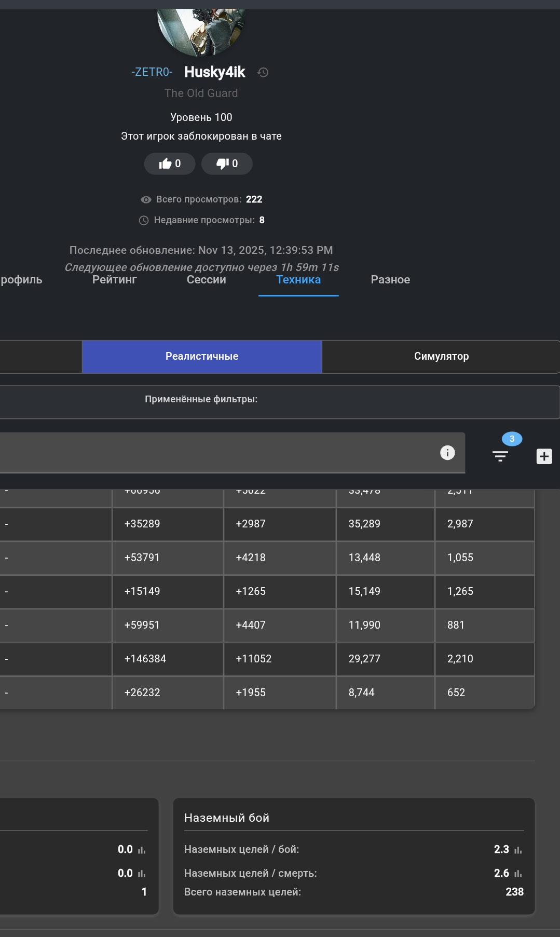Screen dimensions: 560x937
Task: Click the history icon next to Husky4ik
Action: pos(263,72)
